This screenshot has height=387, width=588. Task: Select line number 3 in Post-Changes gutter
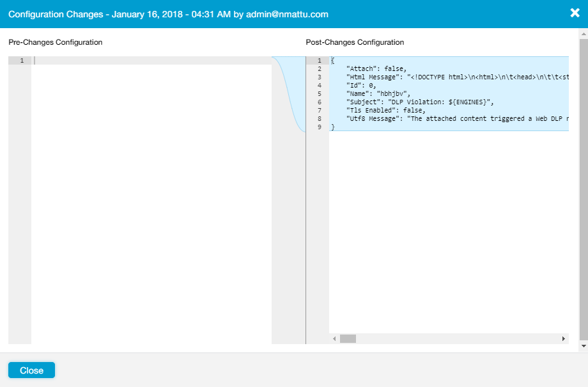pos(319,77)
